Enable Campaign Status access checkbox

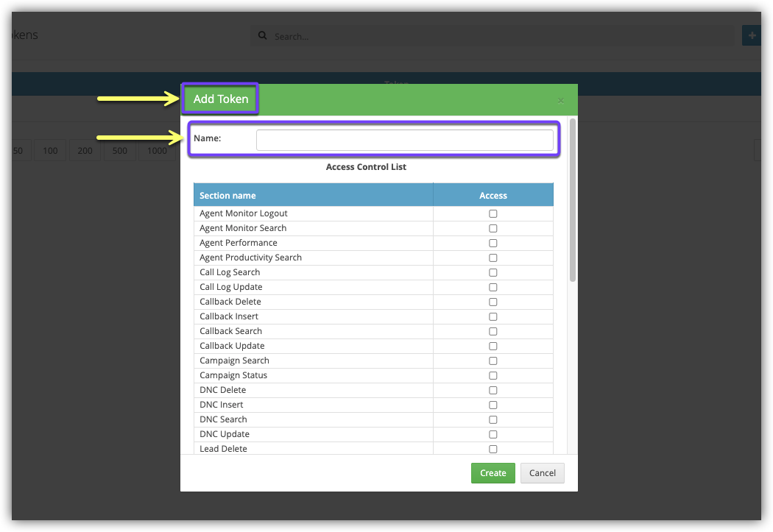coord(493,375)
